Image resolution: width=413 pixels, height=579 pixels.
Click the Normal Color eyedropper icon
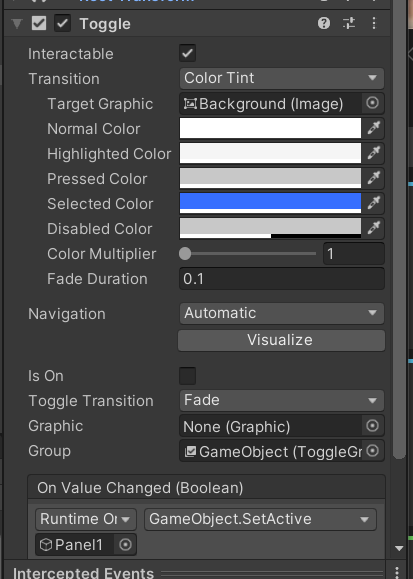tap(373, 128)
